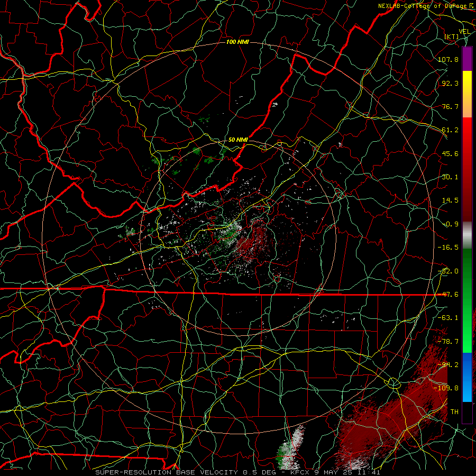The height and width of the screenshot is (476, 476).
Task: Click the -63.1 scale value
Action: [x=448, y=318]
